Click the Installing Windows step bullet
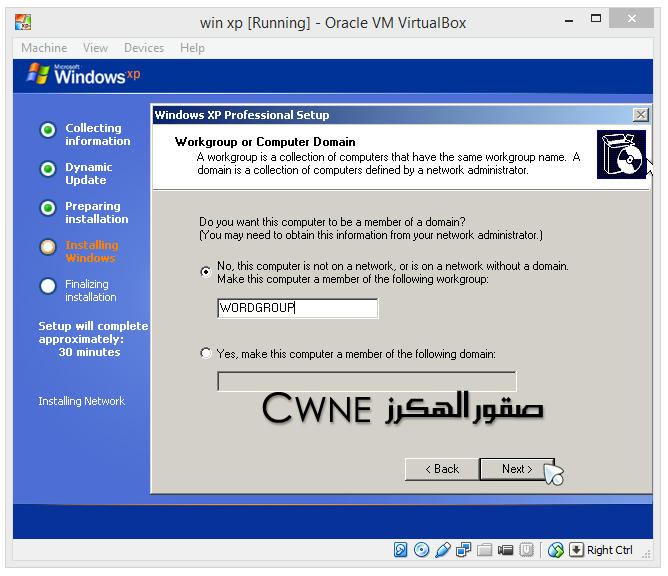 (48, 247)
